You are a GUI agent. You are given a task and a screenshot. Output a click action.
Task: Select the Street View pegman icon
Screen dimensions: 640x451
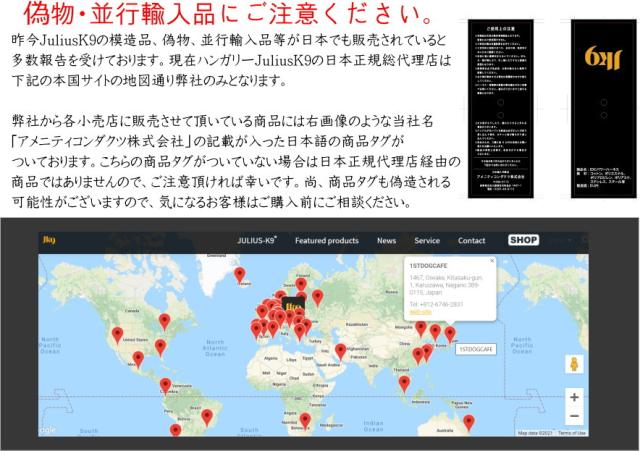[574, 364]
